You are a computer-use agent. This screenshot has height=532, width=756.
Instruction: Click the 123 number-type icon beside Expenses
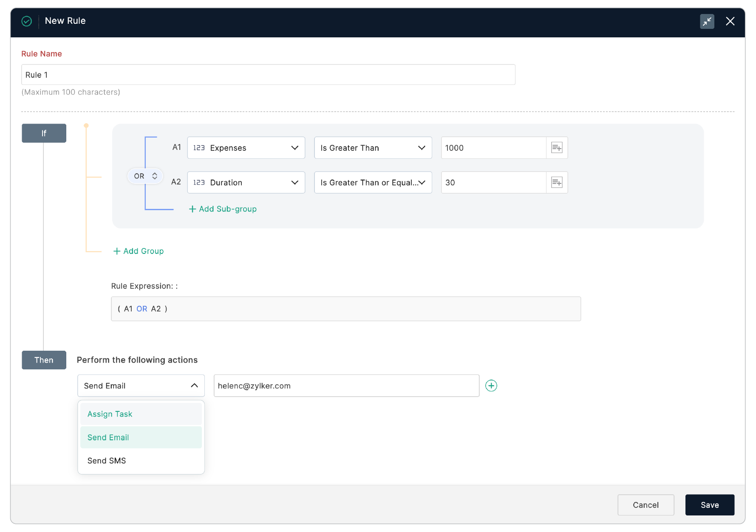[x=199, y=148]
